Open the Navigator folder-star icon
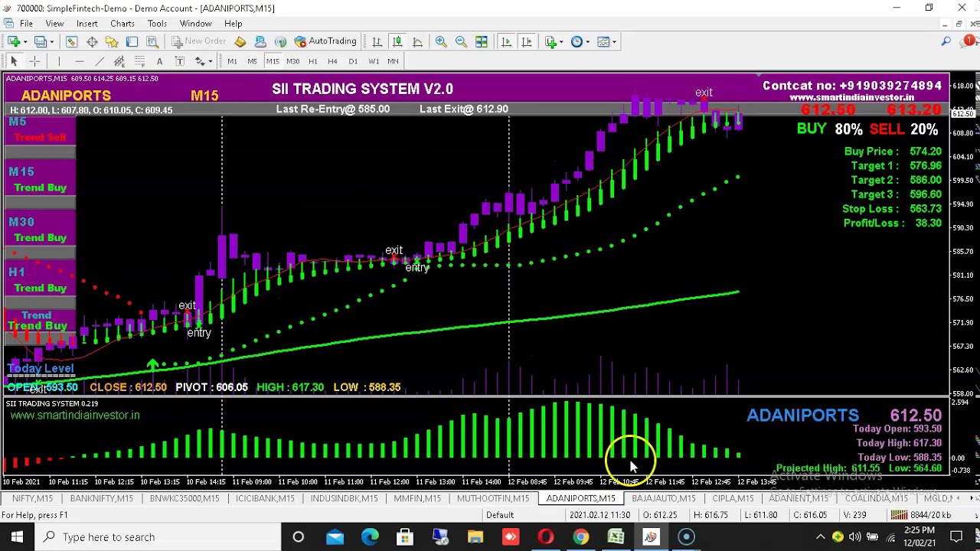This screenshot has height=551, width=980. [112, 41]
